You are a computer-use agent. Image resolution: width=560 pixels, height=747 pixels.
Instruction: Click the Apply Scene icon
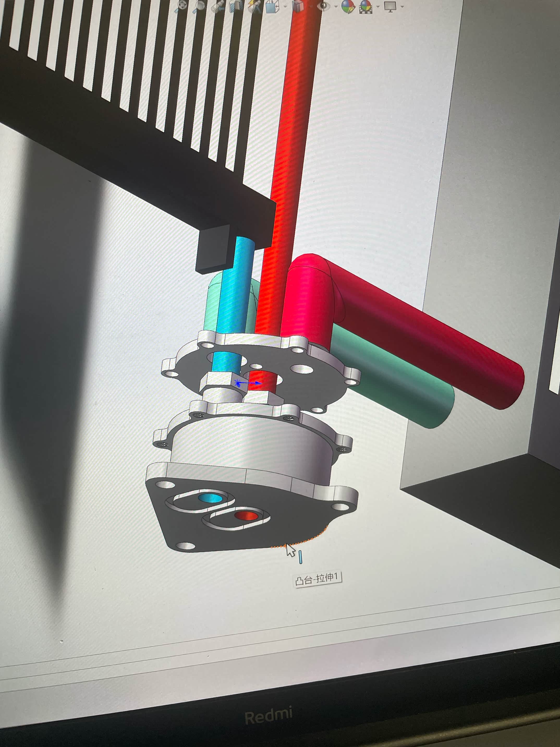click(x=366, y=7)
